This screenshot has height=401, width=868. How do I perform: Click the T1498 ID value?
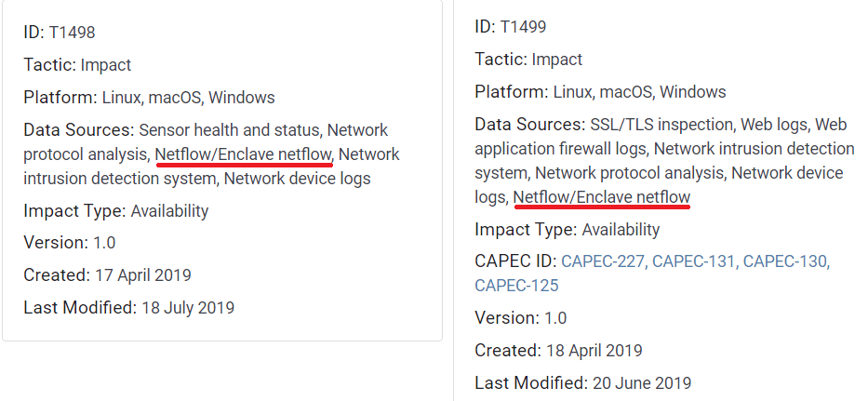point(72,33)
